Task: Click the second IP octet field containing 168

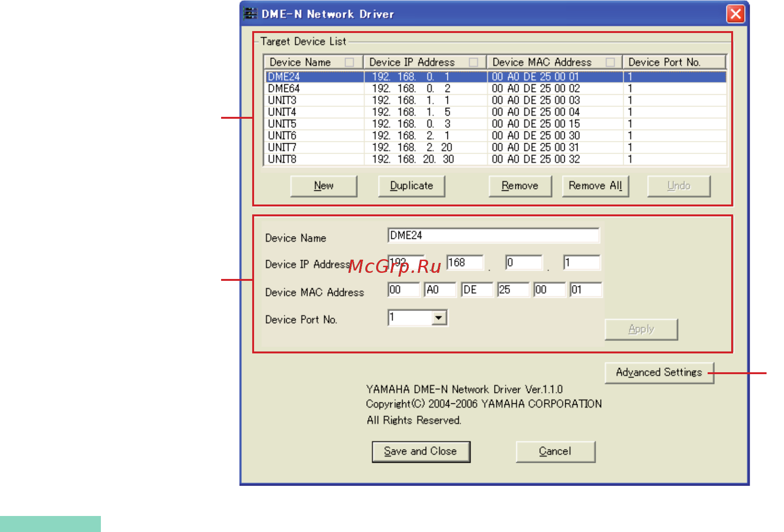Action: click(x=465, y=262)
